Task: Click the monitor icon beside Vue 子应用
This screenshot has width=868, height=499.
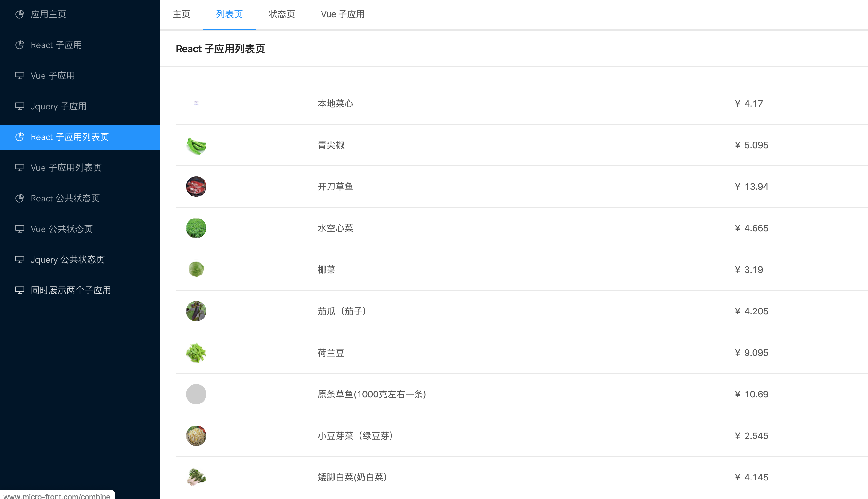Action: click(x=20, y=75)
